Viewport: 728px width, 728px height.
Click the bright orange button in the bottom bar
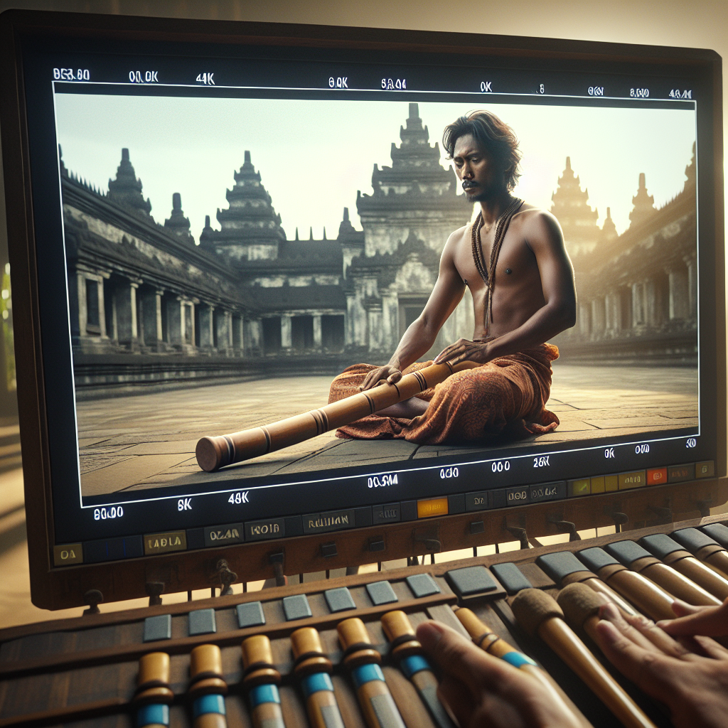(x=432, y=508)
